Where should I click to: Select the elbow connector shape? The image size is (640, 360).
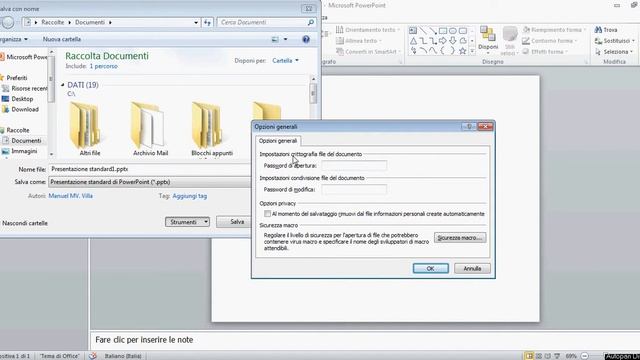point(423,41)
